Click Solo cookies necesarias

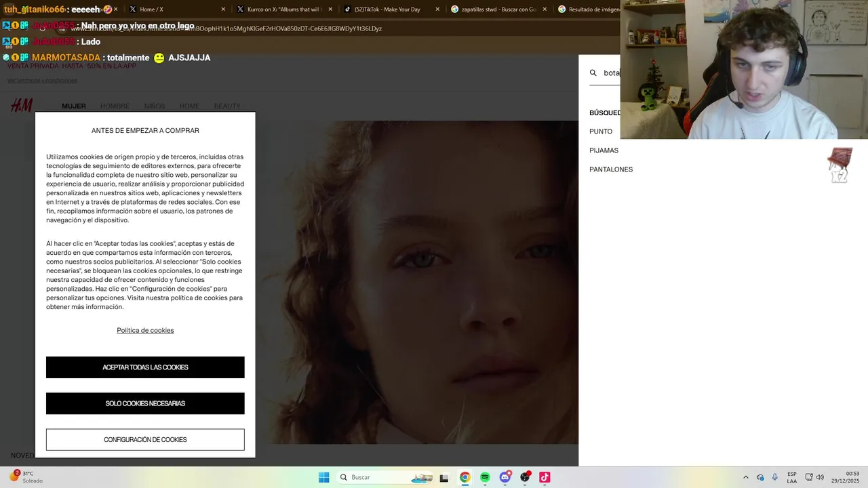[x=145, y=403]
